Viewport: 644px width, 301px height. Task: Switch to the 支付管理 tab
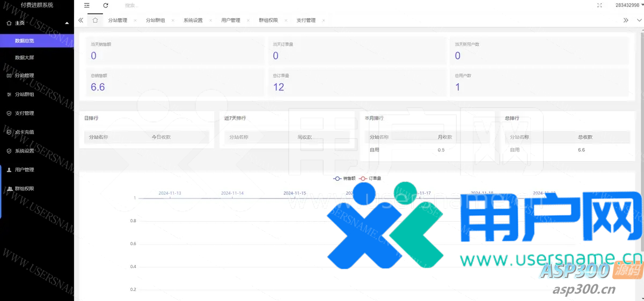[x=306, y=20]
